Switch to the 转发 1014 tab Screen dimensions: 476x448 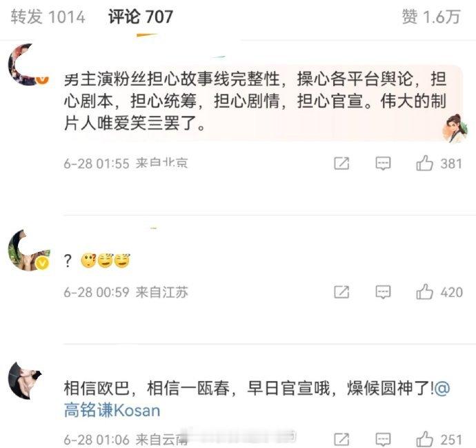(x=48, y=17)
